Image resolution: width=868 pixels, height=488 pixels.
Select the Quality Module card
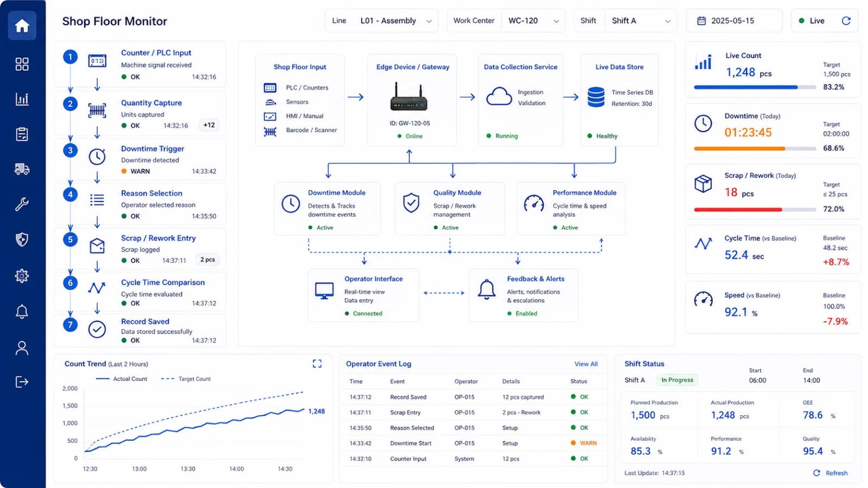450,209
